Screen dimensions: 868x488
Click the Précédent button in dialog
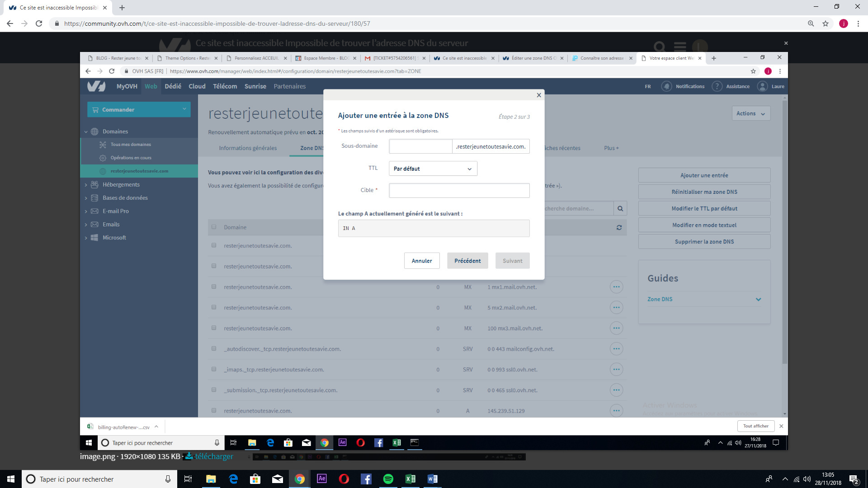click(x=467, y=261)
